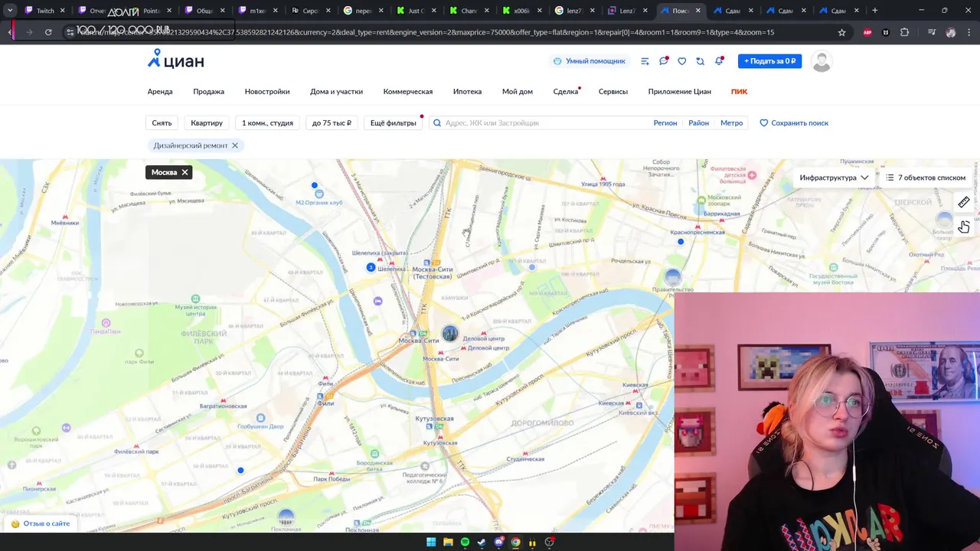This screenshot has height=551, width=980.
Task: Click the browser address bar URL
Action: (x=429, y=32)
